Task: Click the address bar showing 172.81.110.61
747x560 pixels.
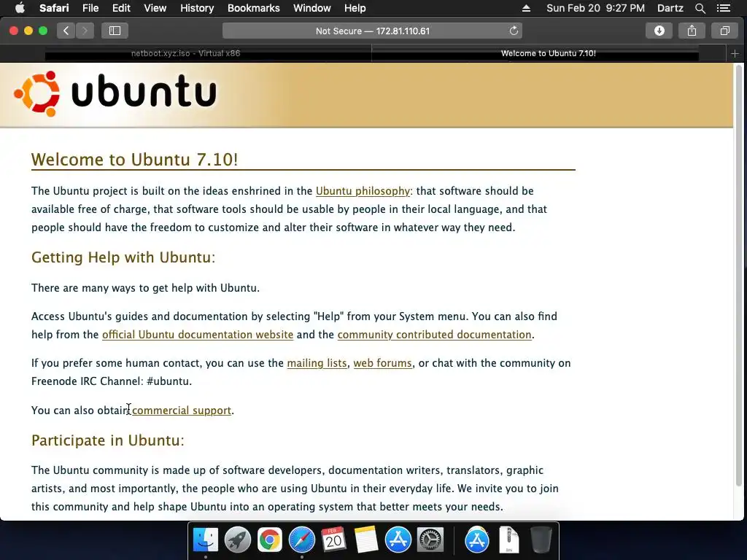Action: [x=372, y=31]
